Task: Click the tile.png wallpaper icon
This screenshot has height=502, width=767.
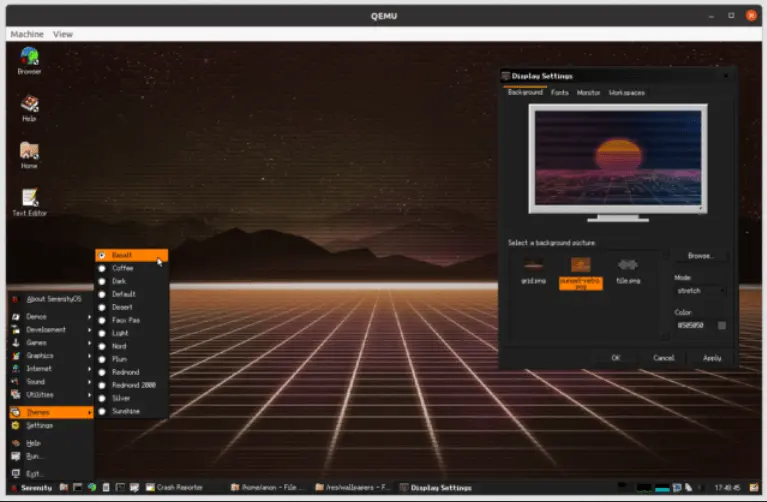Action: (x=628, y=266)
